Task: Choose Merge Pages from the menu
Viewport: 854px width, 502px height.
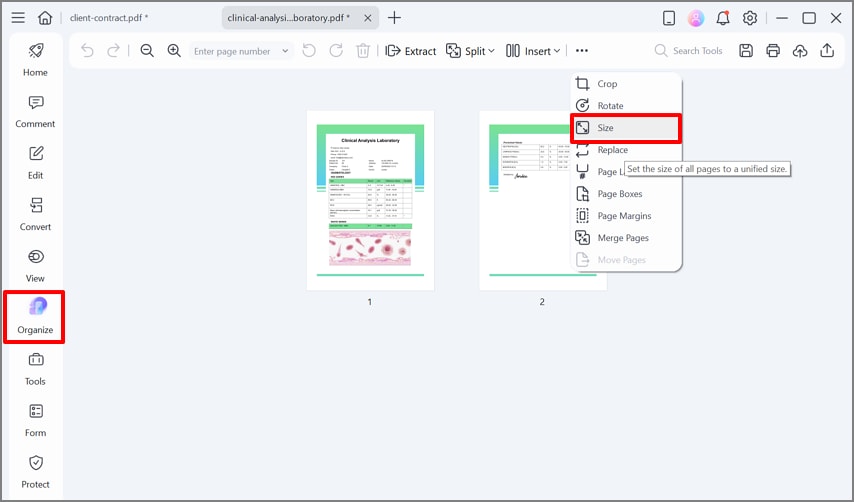Action: click(x=626, y=238)
